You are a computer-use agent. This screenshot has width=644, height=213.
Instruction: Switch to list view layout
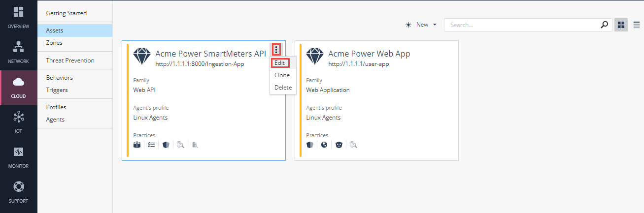[x=636, y=25]
